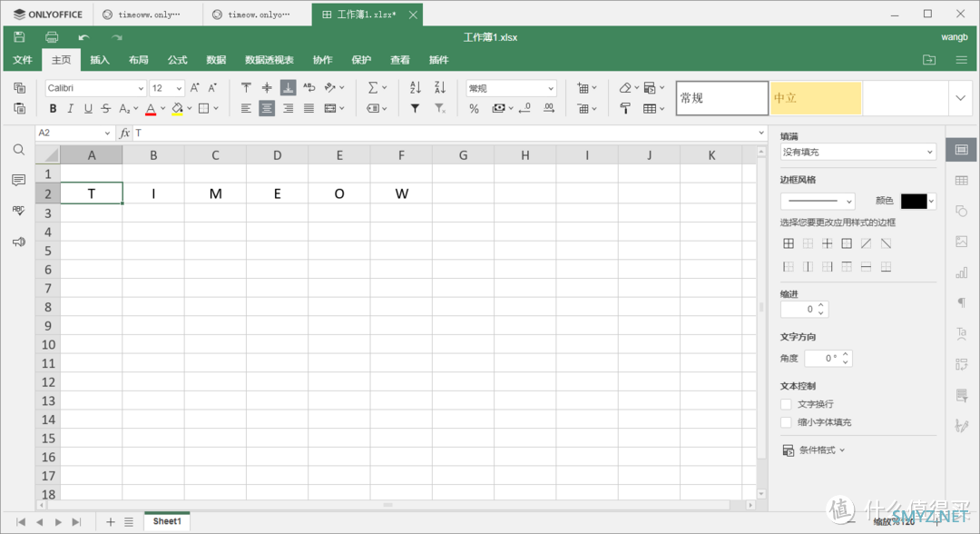Open fill color picker arrow
This screenshot has height=534, width=980.
pos(190,109)
